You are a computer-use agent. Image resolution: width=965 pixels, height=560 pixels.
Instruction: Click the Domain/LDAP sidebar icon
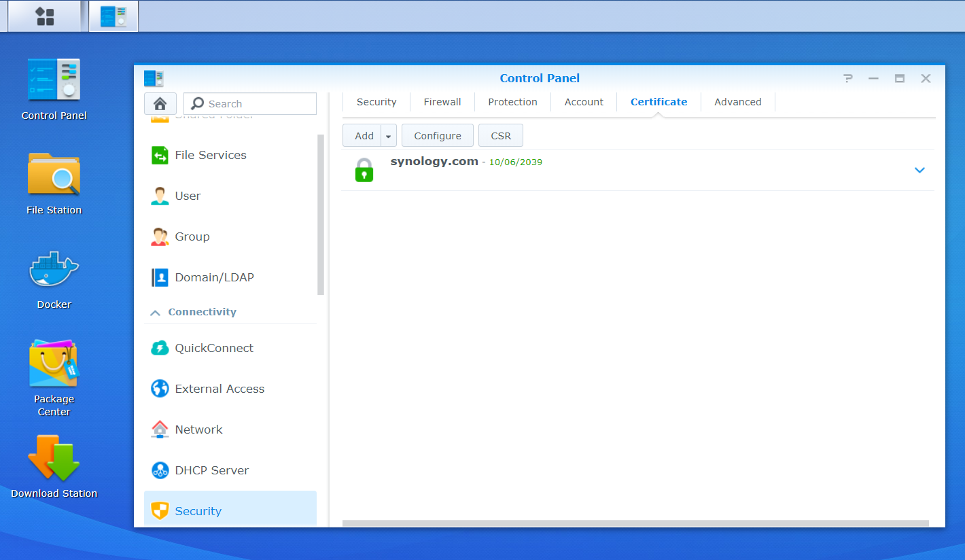160,277
